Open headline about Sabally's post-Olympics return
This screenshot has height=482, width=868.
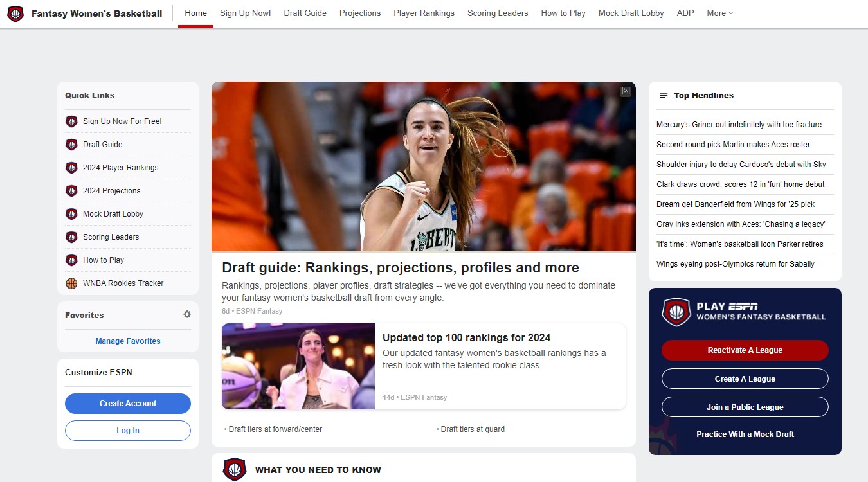[x=736, y=264]
